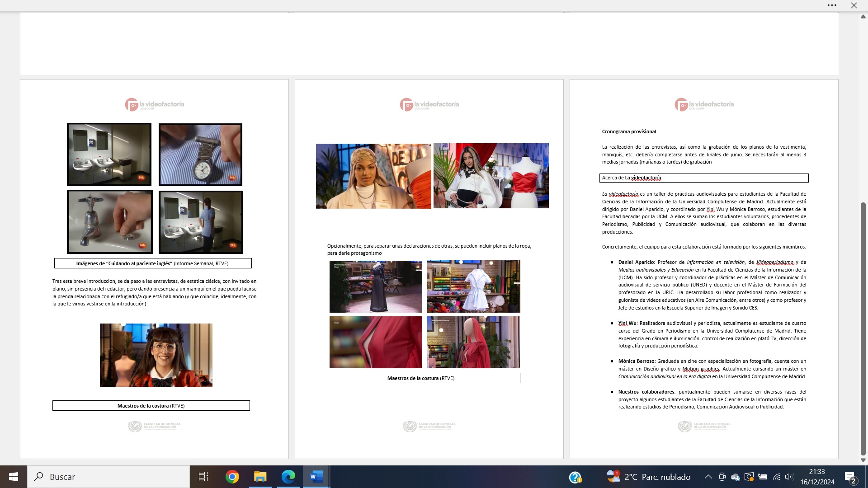Click the 'Acerca de La videofactoría' heading box
868x488 pixels.
704,178
